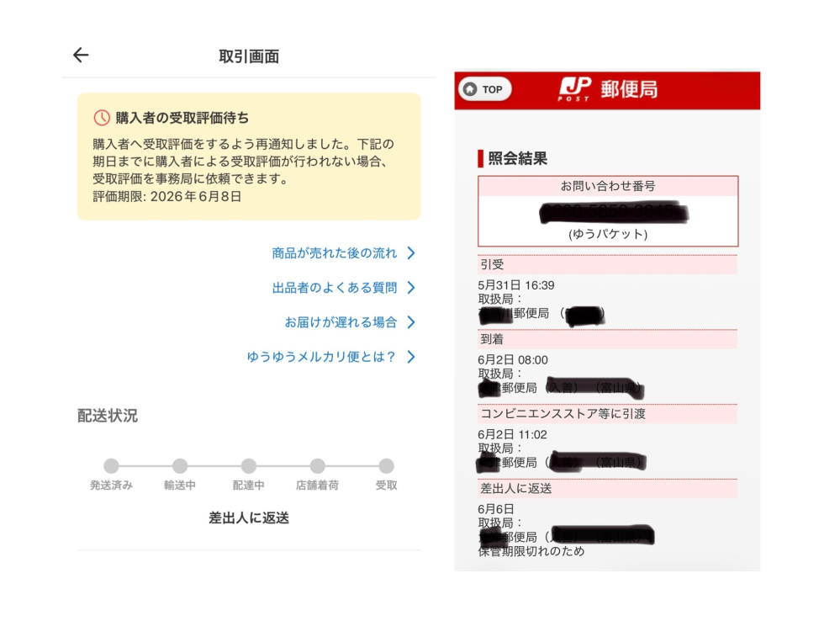Click chevron next to 出品者のよくある質問
The width and height of the screenshot is (840, 621).
(411, 288)
